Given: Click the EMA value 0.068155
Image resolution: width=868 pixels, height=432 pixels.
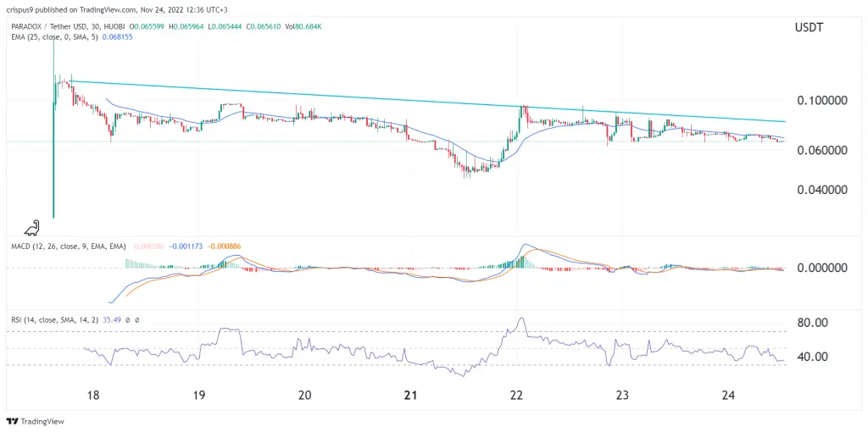Looking at the screenshot, I should point(115,36).
